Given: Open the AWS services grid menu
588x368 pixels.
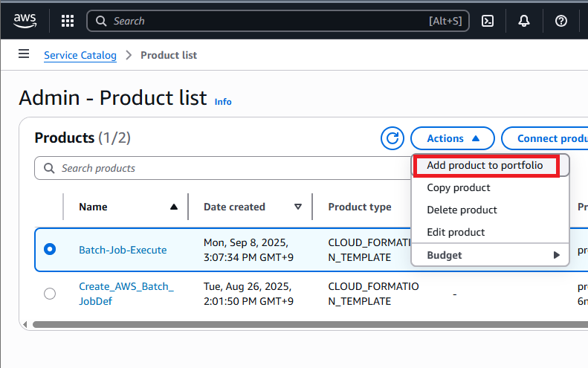Looking at the screenshot, I should pyautogui.click(x=68, y=21).
